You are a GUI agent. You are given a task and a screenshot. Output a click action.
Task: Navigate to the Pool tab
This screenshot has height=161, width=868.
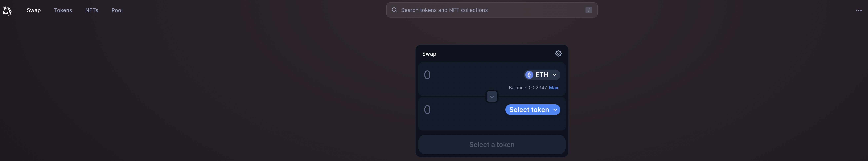tap(117, 10)
